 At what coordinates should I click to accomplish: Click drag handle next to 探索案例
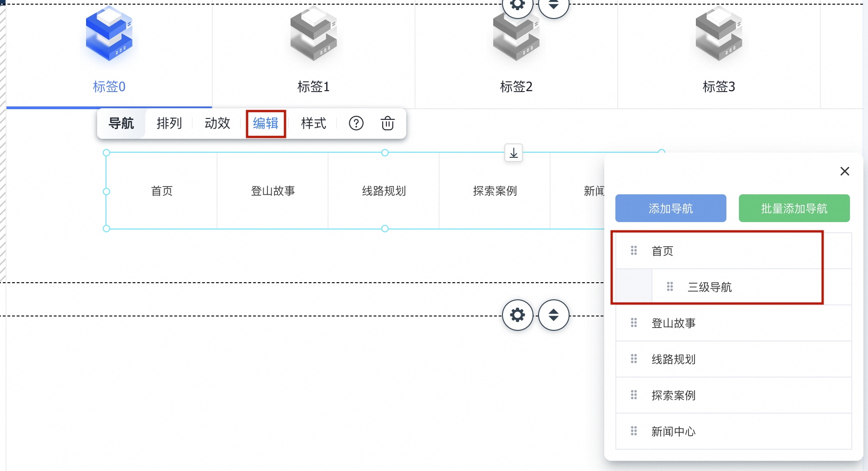coord(634,395)
